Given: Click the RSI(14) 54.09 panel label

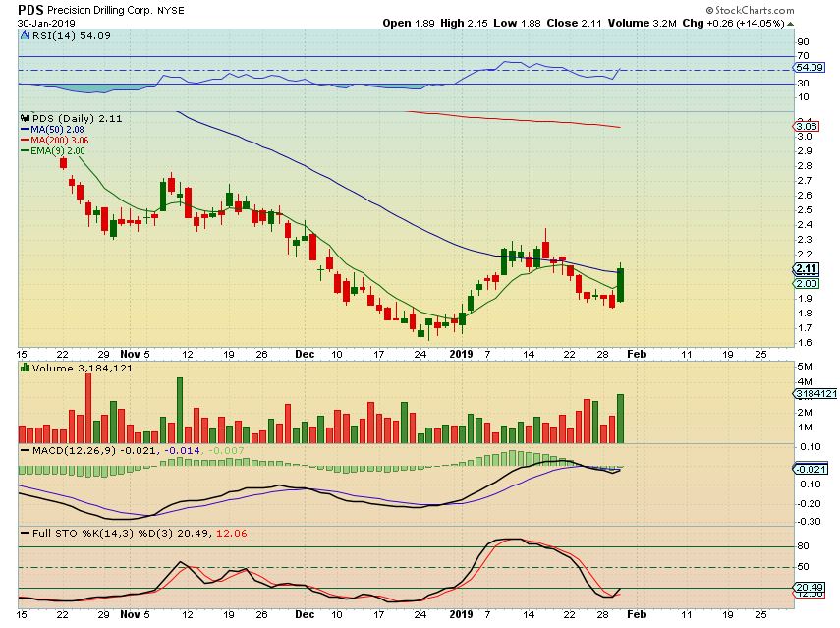Looking at the screenshot, I should pyautogui.click(x=72, y=36).
